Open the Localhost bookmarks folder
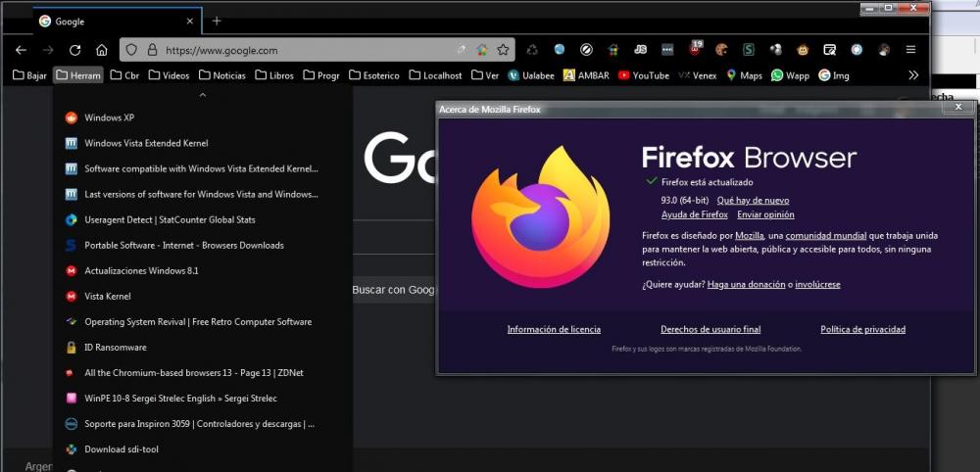 pos(436,75)
